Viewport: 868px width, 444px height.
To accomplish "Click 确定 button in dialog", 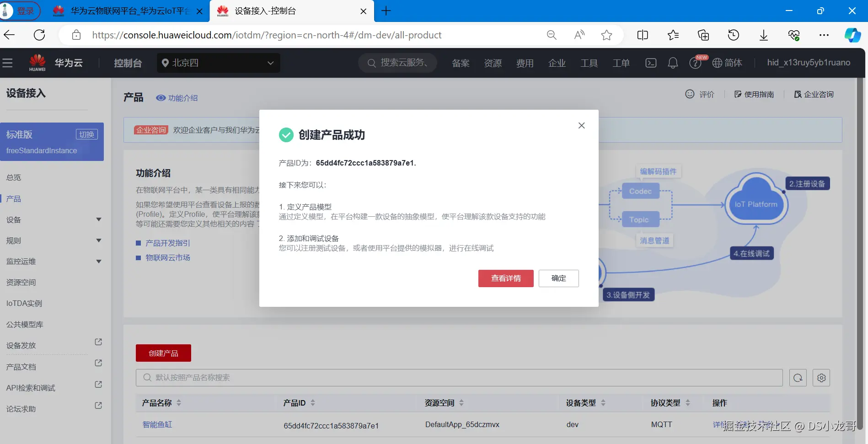I will (x=559, y=278).
